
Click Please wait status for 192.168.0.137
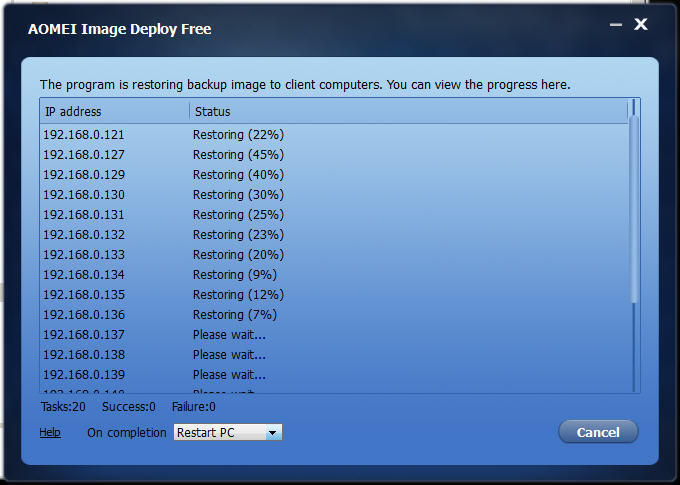coord(229,334)
